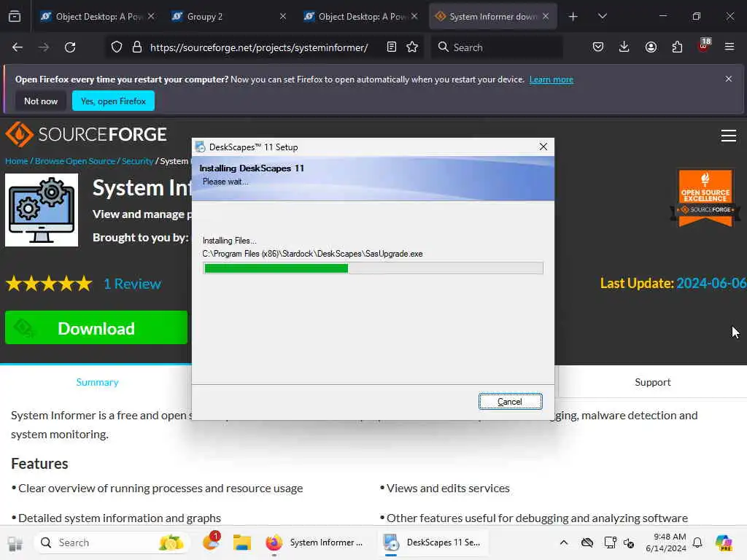Viewport: 747px width, 560px height.
Task: Open SourceForge site hamburger menu
Action: [729, 136]
